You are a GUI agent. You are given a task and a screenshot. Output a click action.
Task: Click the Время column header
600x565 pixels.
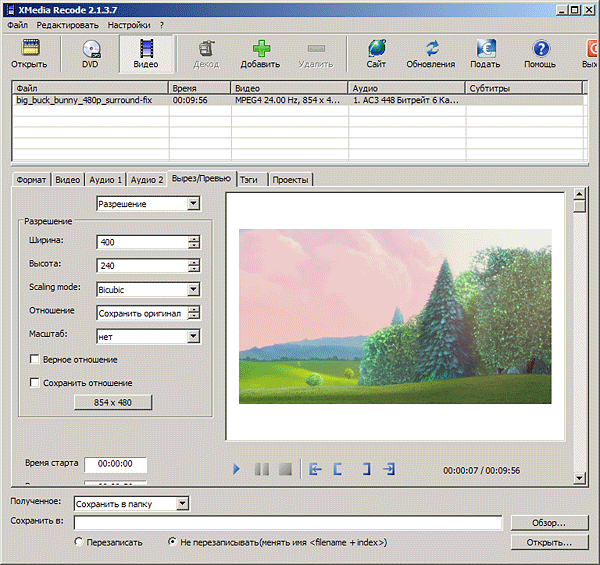[199, 88]
